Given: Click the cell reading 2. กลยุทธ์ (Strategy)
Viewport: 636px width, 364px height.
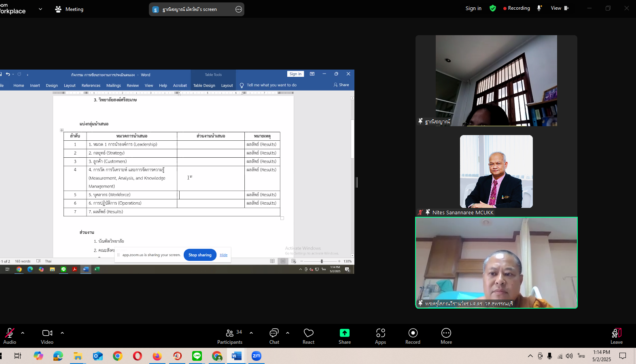Looking at the screenshot, I should 132,153.
